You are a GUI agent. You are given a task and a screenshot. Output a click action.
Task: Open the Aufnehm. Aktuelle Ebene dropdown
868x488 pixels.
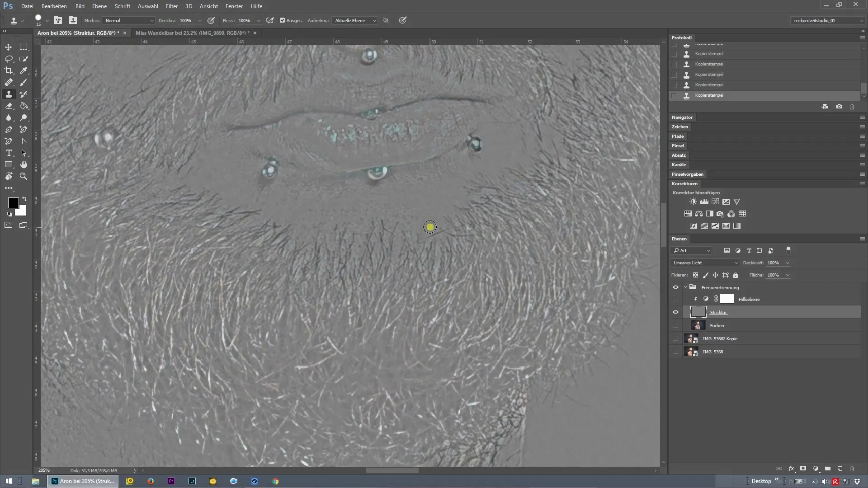click(x=355, y=20)
